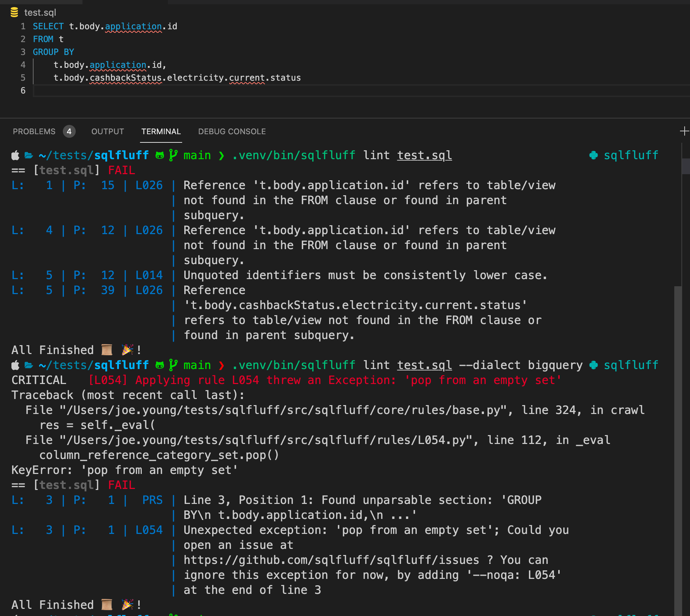The width and height of the screenshot is (690, 616).
Task: Click the GitHub octocat icon in the prompt
Action: 160,155
